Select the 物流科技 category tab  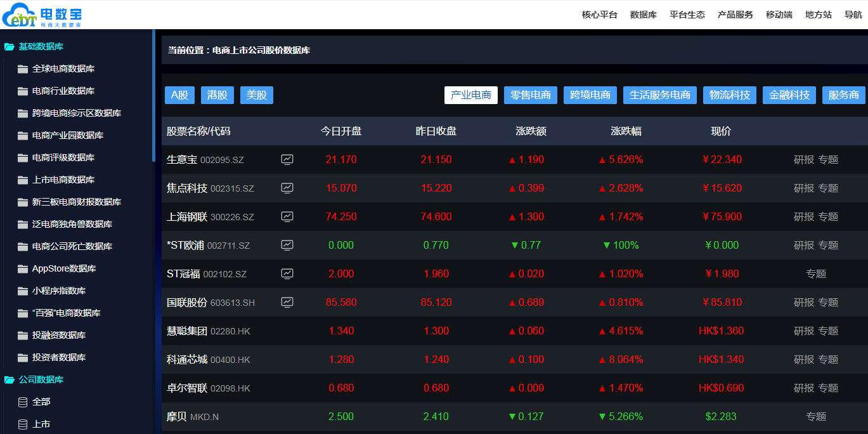click(730, 95)
